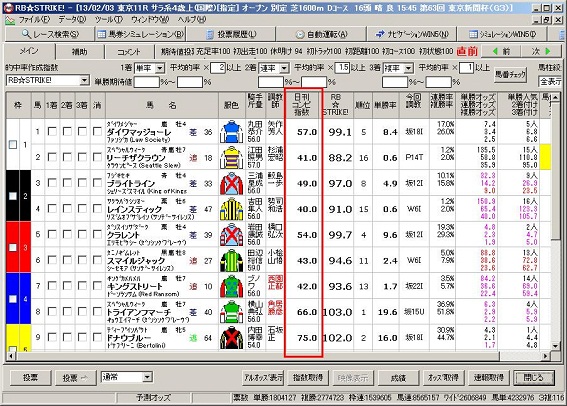This screenshot has width=567, height=406.
Task: Open 投票履歴 toolbar button
Action: pyautogui.click(x=231, y=34)
